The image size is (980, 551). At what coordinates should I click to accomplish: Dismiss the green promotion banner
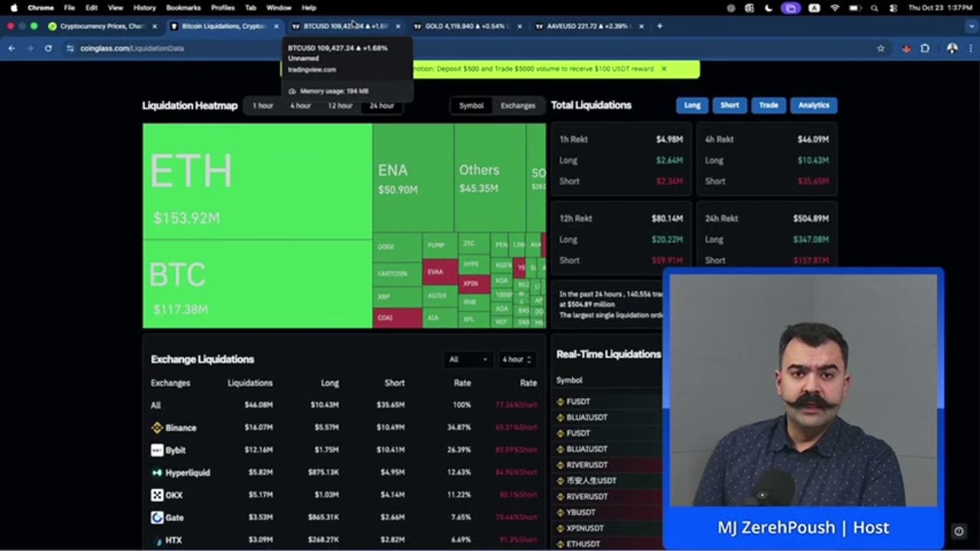click(664, 69)
